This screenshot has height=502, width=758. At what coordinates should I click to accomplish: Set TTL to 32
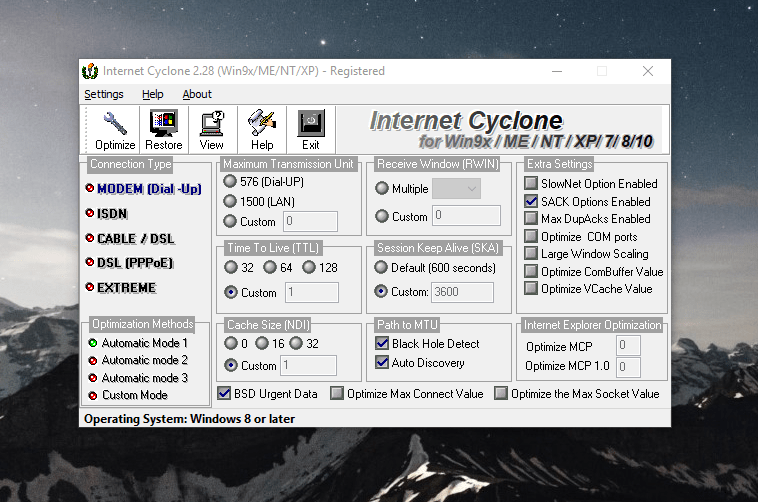(x=231, y=267)
